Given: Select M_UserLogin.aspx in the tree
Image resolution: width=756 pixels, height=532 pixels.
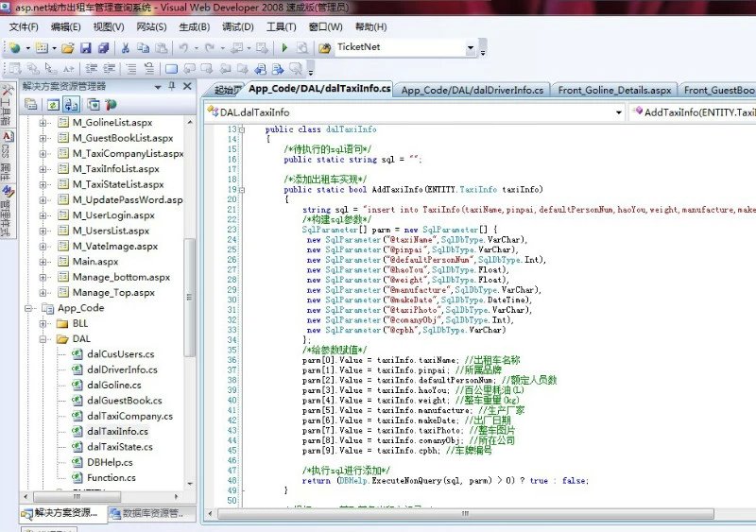Looking at the screenshot, I should (113, 215).
